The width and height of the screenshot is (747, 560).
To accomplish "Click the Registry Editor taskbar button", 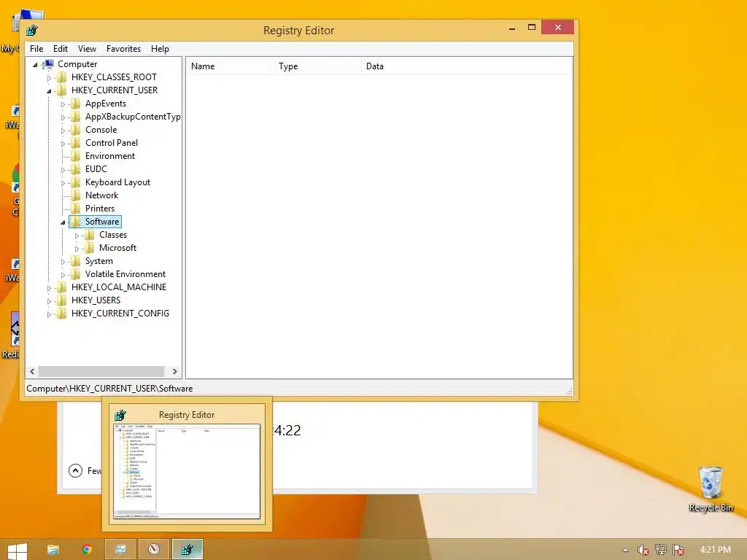I will click(187, 550).
